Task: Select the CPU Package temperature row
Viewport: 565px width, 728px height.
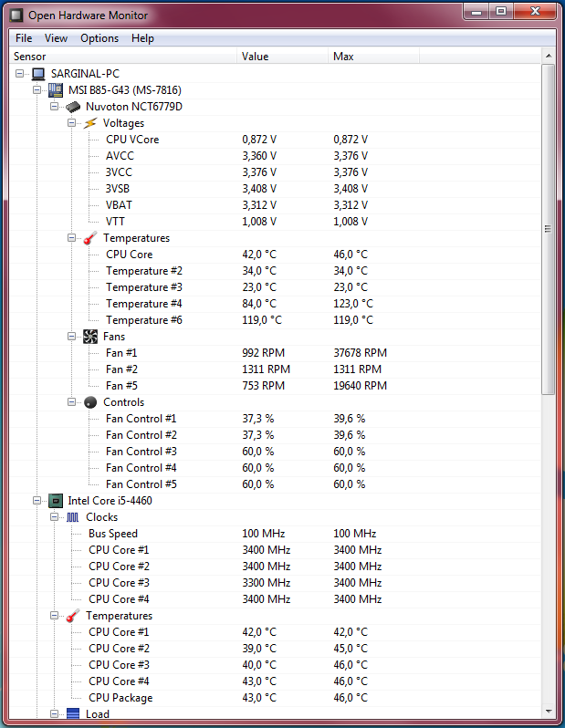Action: coord(275,697)
